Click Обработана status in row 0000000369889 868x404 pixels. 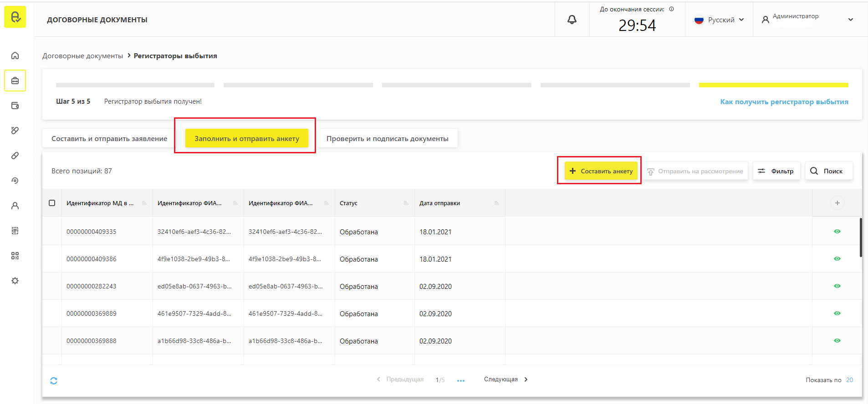pyautogui.click(x=359, y=313)
